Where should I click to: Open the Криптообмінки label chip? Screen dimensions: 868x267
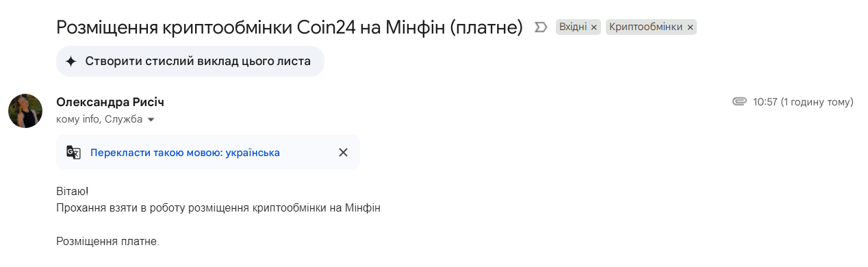(646, 27)
